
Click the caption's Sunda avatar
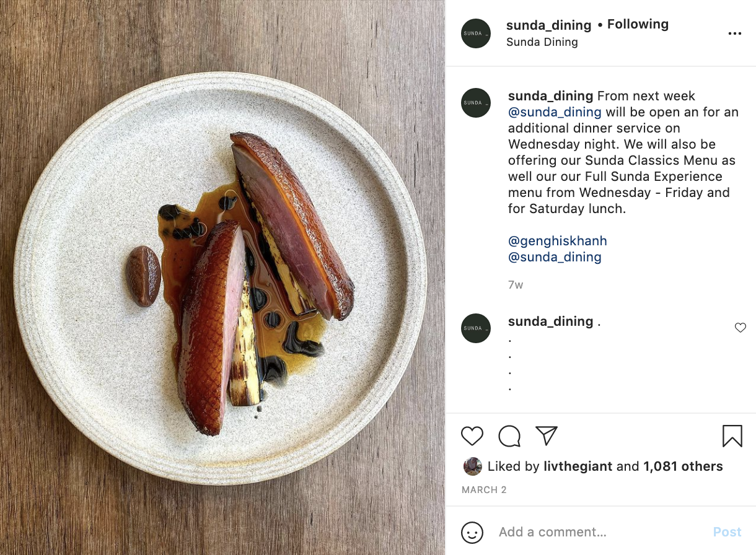[476, 103]
